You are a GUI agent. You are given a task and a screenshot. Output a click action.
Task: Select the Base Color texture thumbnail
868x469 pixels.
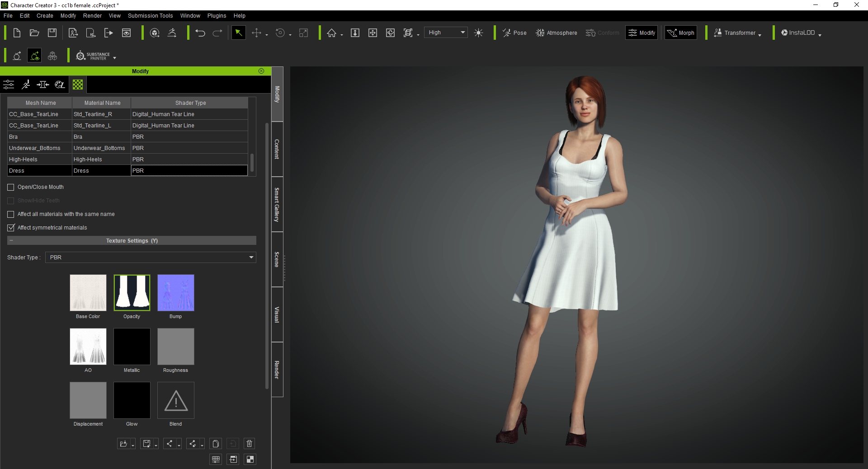88,293
